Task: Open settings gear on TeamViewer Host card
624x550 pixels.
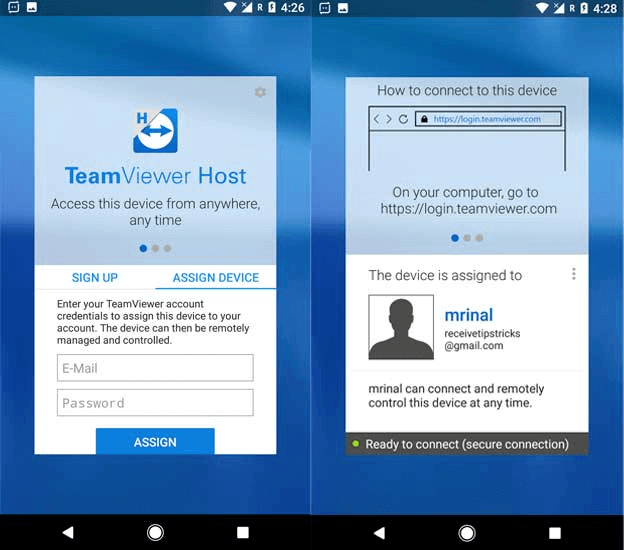Action: click(x=260, y=92)
